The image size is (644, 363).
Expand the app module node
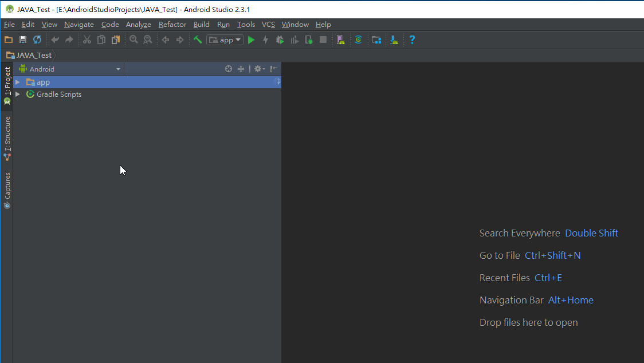18,82
